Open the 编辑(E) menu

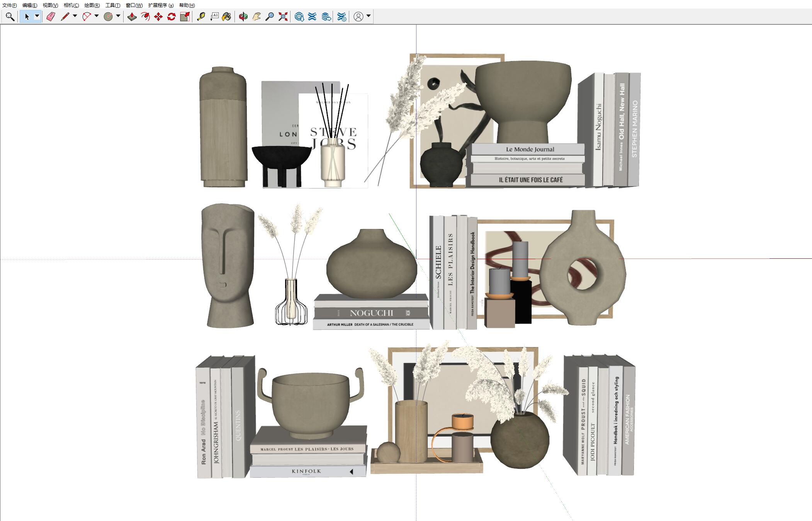tap(30, 5)
